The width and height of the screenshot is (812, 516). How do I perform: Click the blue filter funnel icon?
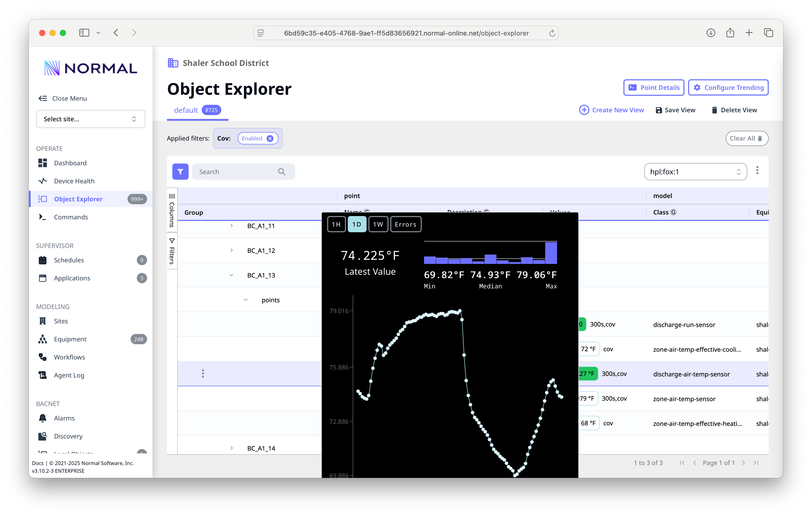[x=180, y=172]
